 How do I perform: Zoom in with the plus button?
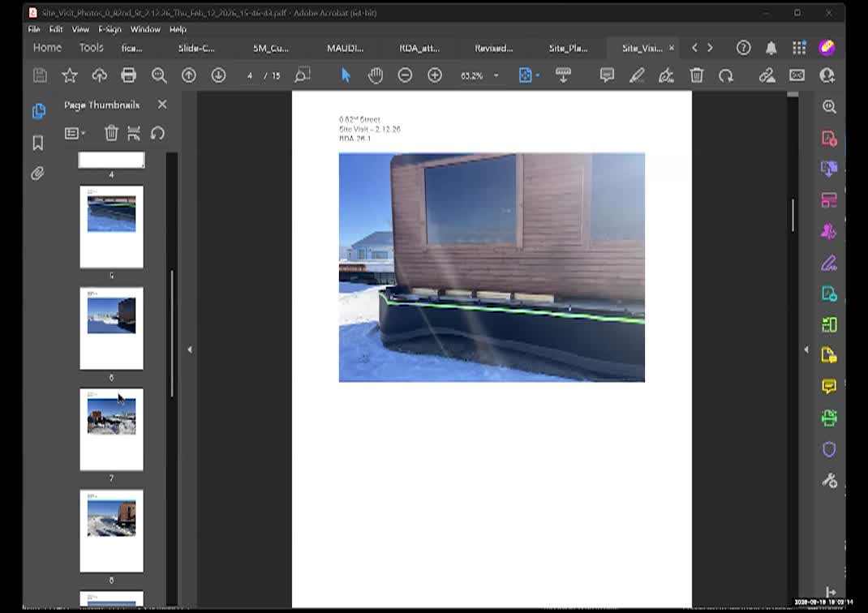pos(435,75)
